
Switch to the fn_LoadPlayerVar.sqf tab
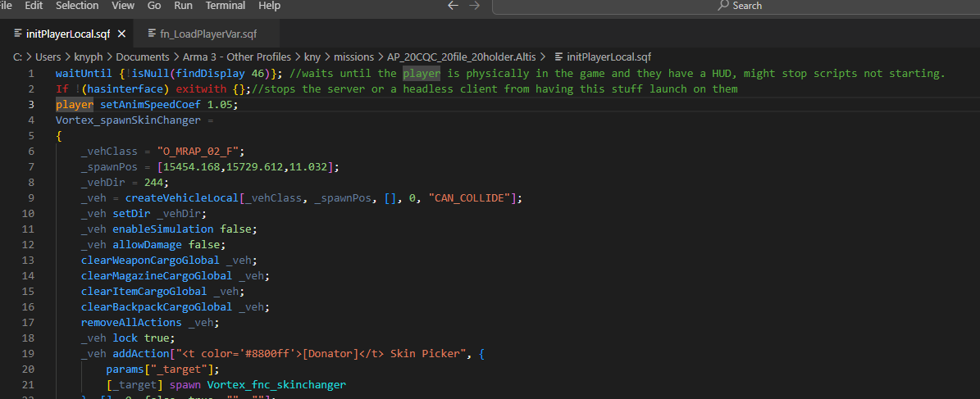pyautogui.click(x=203, y=34)
